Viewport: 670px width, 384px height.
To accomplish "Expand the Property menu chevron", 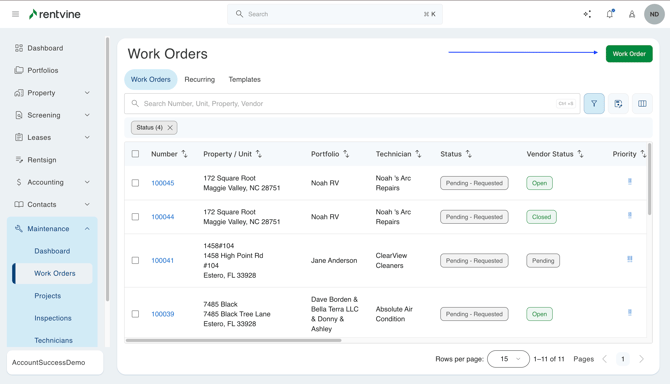I will point(87,93).
